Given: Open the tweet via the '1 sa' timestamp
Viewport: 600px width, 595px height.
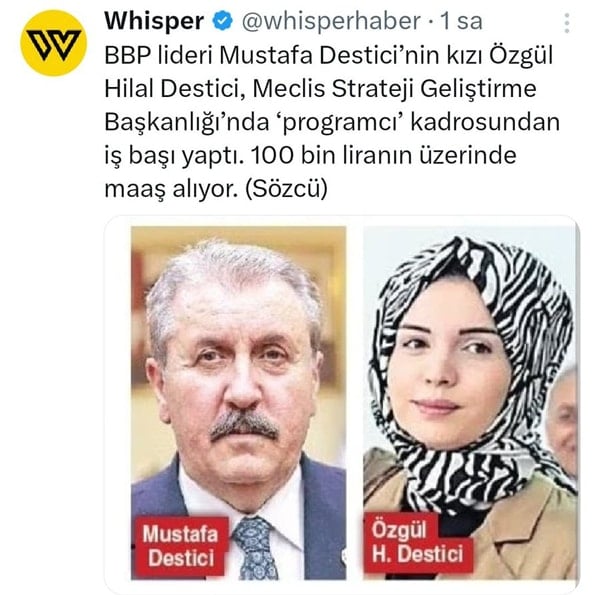Looking at the screenshot, I should (461, 21).
